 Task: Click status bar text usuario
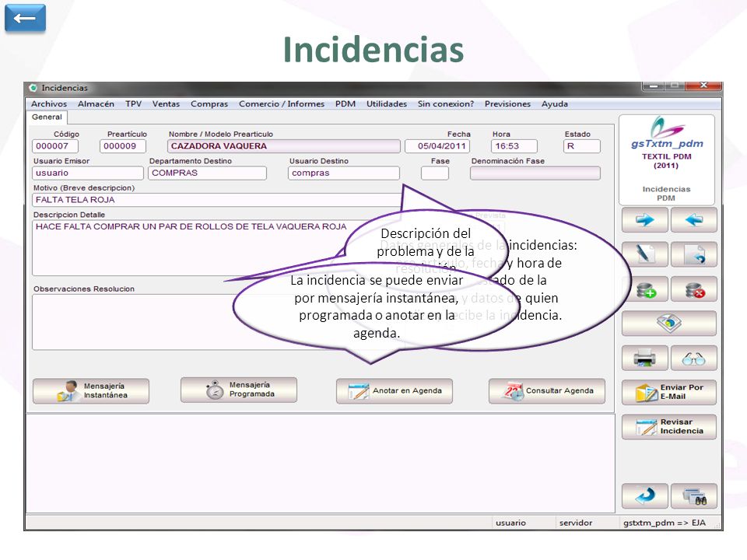510,523
